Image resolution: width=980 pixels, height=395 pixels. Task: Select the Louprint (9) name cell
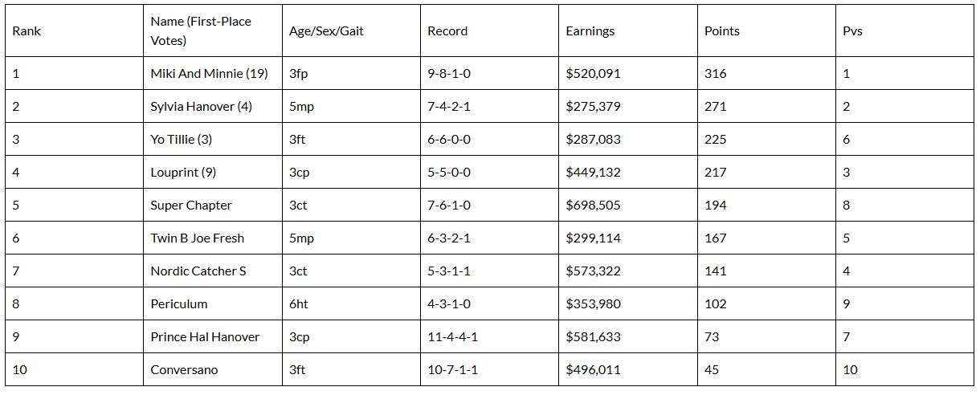pos(183,173)
